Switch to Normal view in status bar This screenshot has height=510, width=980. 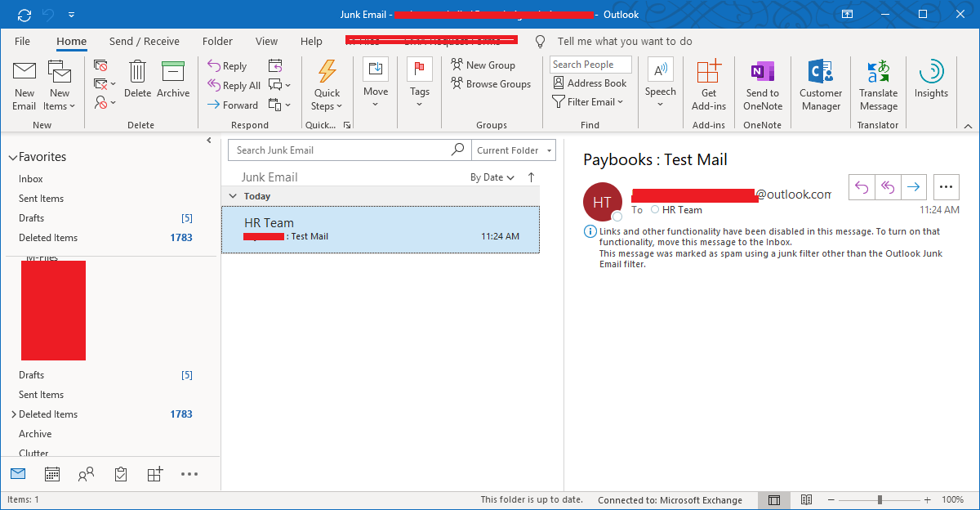coord(774,499)
